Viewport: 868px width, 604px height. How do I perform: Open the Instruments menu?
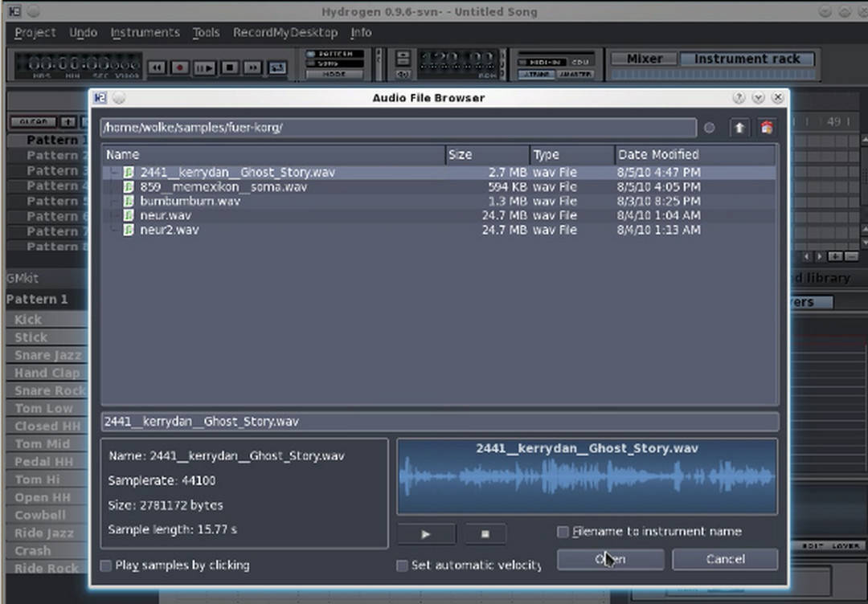[x=145, y=33]
